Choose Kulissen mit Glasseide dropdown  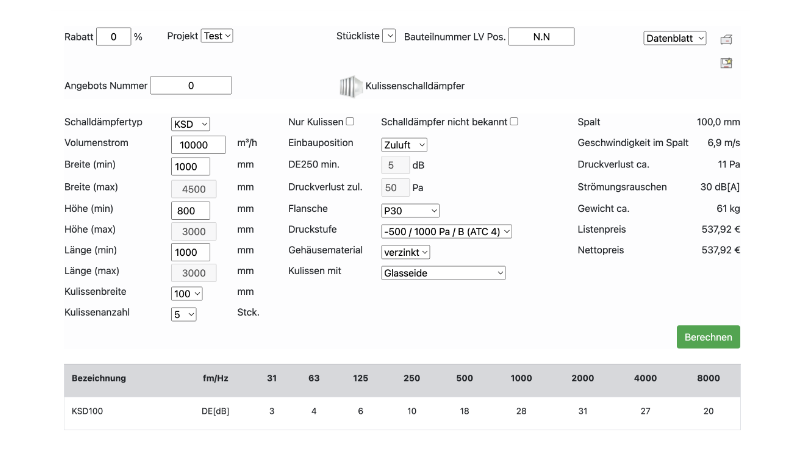click(x=443, y=272)
